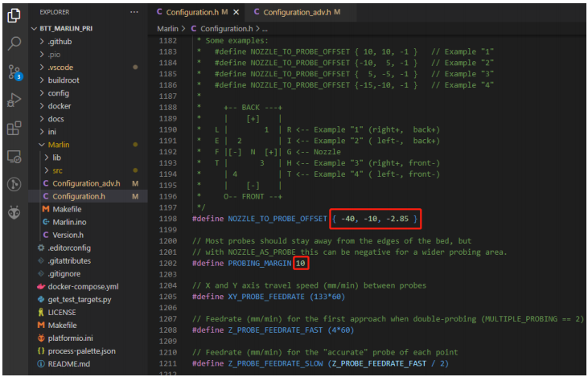Open the Search view icon

(14, 43)
